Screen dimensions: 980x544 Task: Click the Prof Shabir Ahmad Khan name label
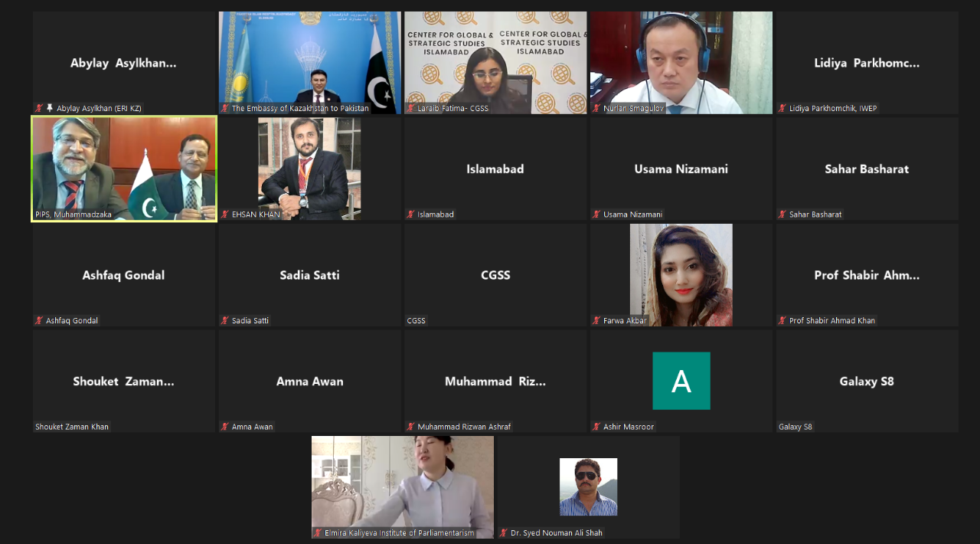click(x=832, y=320)
